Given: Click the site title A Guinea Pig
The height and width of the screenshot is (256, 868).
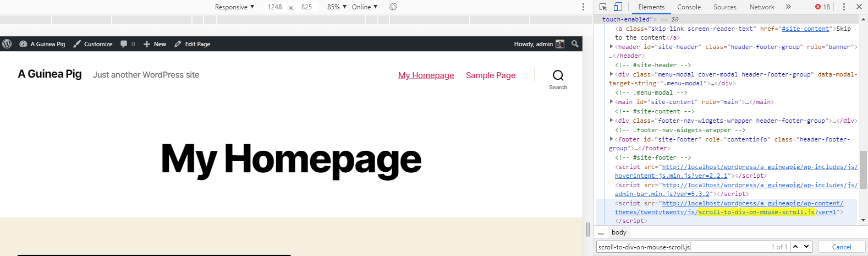Looking at the screenshot, I should (50, 74).
